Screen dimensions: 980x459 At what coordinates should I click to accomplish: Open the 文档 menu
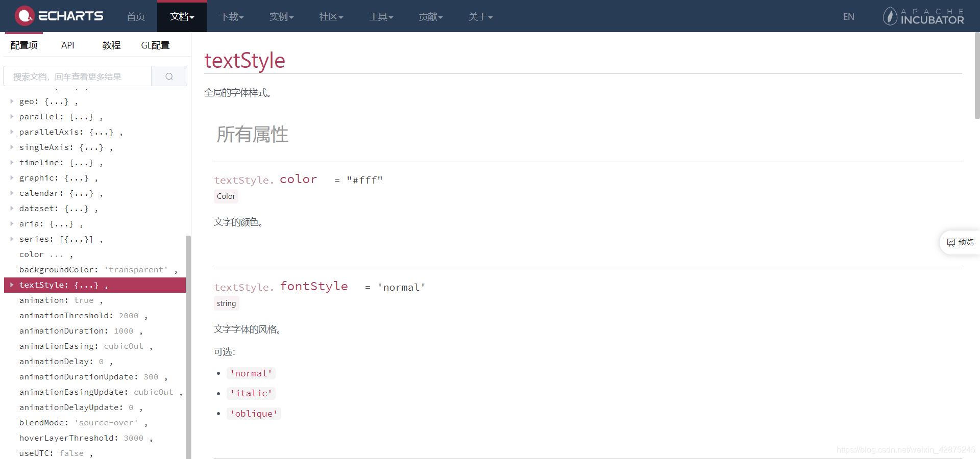pyautogui.click(x=182, y=17)
